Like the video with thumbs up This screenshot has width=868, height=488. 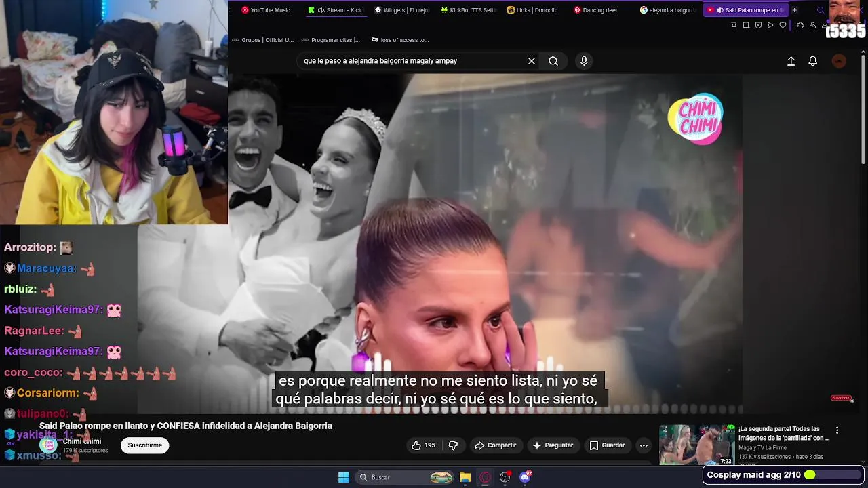pyautogui.click(x=423, y=445)
